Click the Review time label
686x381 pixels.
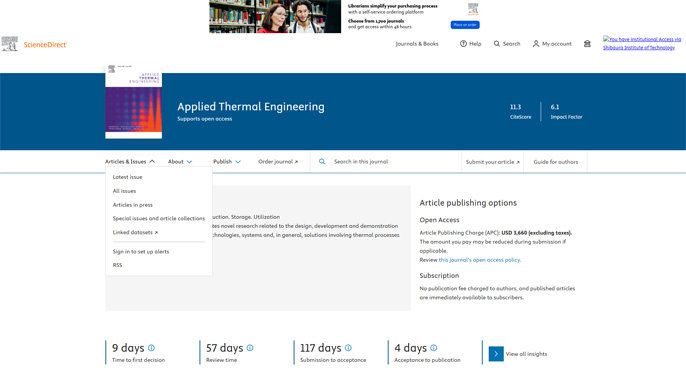coord(221,360)
